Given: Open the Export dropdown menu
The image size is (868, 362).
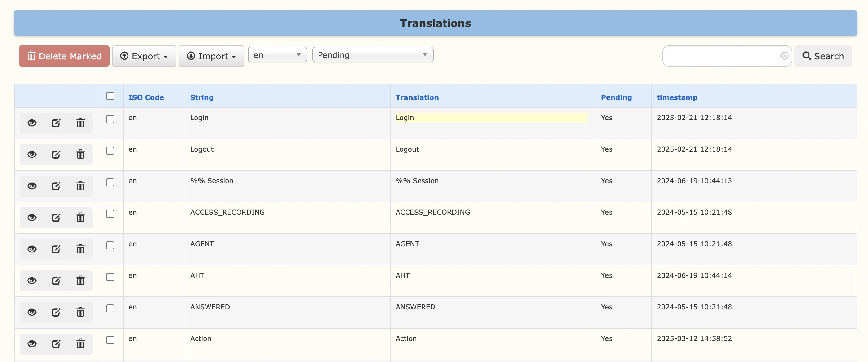Looking at the screenshot, I should (144, 56).
